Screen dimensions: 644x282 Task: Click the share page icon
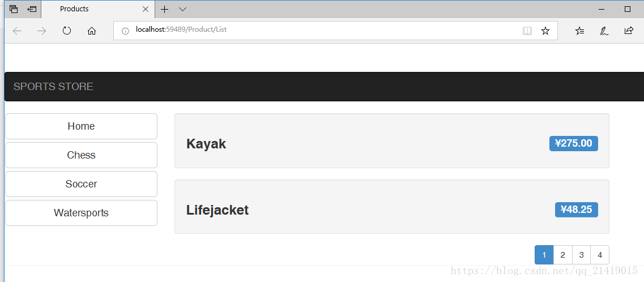tap(629, 31)
